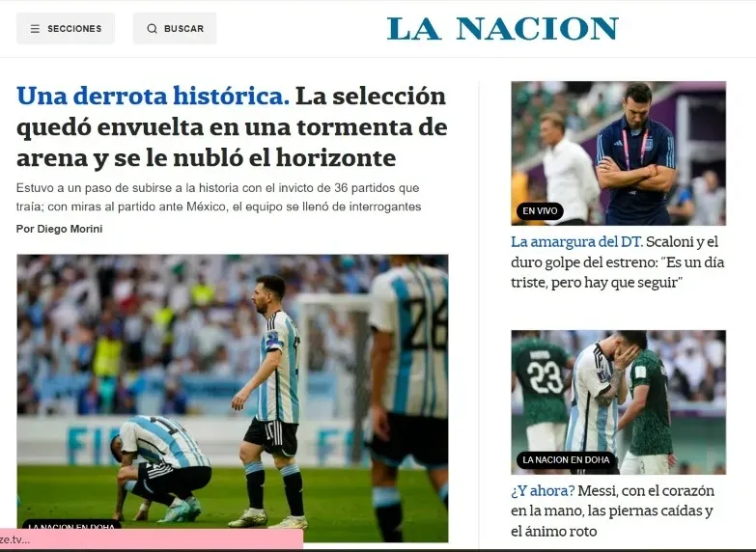Click the EN VIVO badge on Scaloni photo
Image resolution: width=756 pixels, height=552 pixels.
[x=540, y=210]
